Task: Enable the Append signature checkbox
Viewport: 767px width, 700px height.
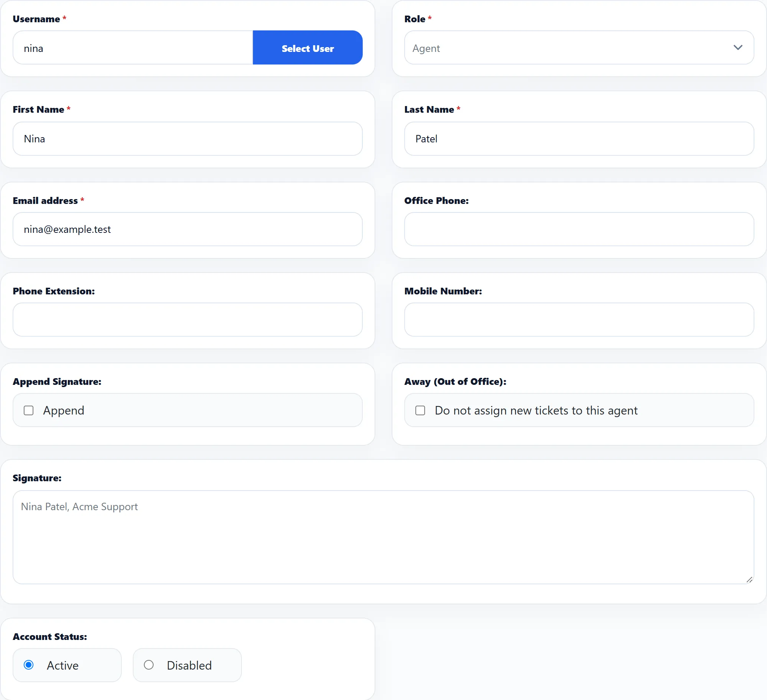Action: click(x=29, y=410)
